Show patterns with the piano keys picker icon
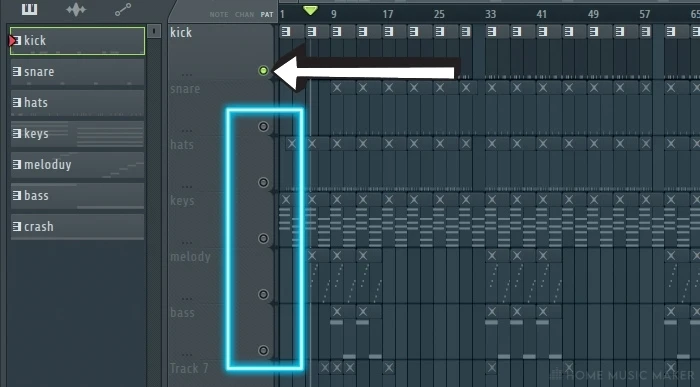The image size is (700, 387). [x=29, y=8]
